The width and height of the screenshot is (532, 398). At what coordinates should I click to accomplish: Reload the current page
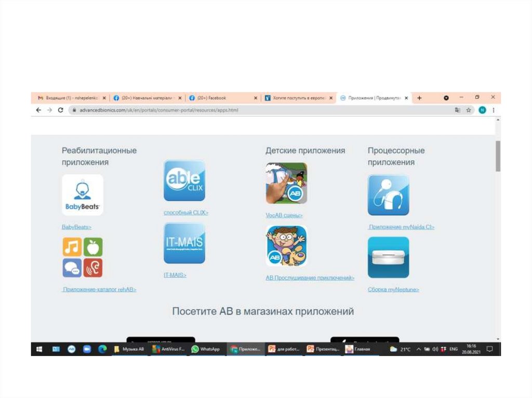(x=61, y=110)
